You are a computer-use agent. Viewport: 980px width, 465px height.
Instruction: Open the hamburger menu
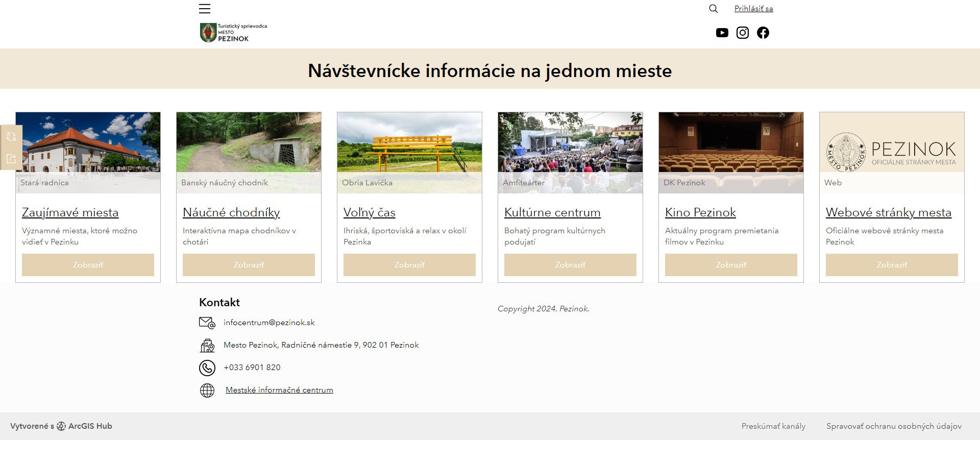tap(204, 8)
